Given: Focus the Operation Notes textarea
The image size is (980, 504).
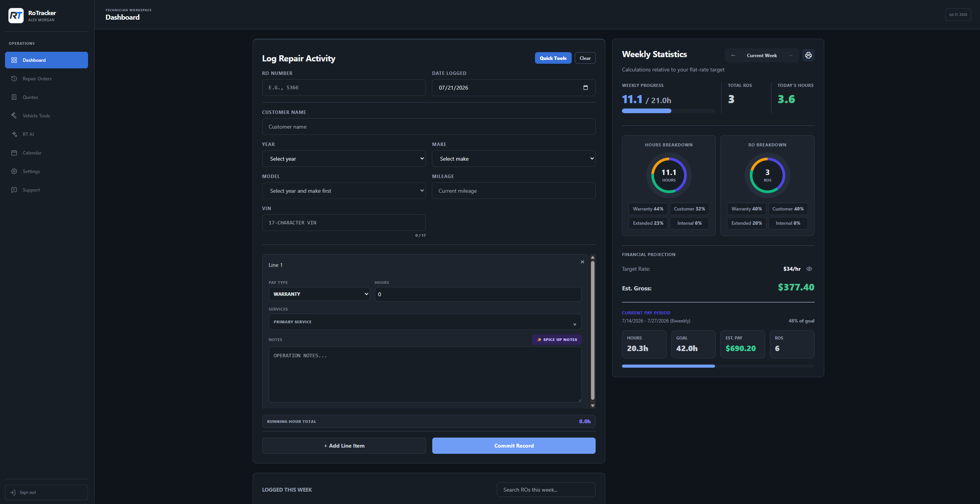Looking at the screenshot, I should [x=425, y=375].
